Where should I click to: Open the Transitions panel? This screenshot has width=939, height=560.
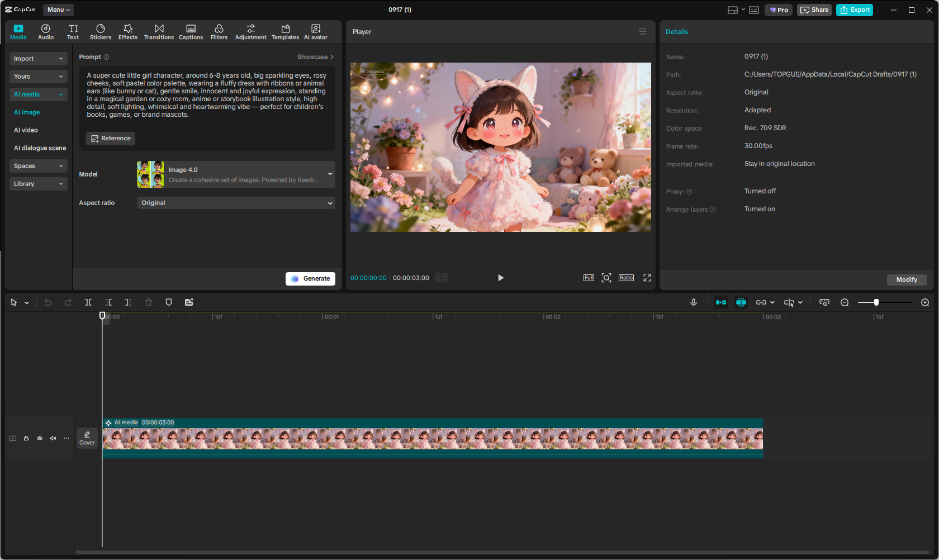(x=159, y=32)
